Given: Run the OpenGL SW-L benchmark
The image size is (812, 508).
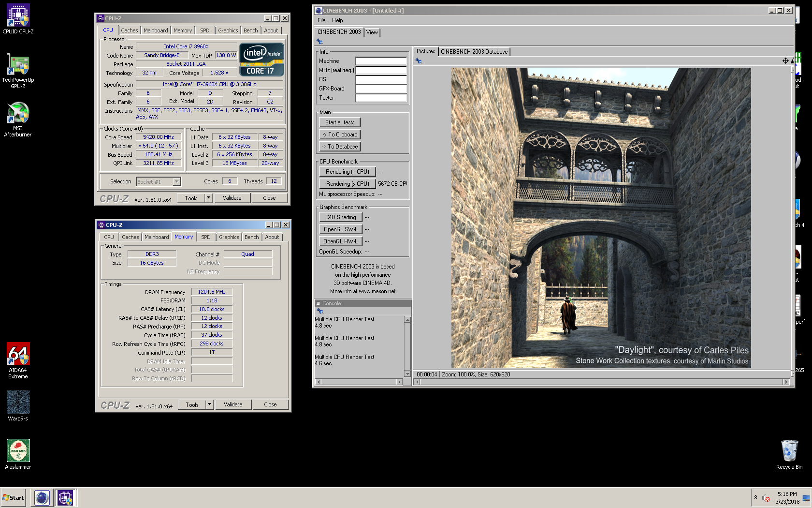Looking at the screenshot, I should coord(341,229).
